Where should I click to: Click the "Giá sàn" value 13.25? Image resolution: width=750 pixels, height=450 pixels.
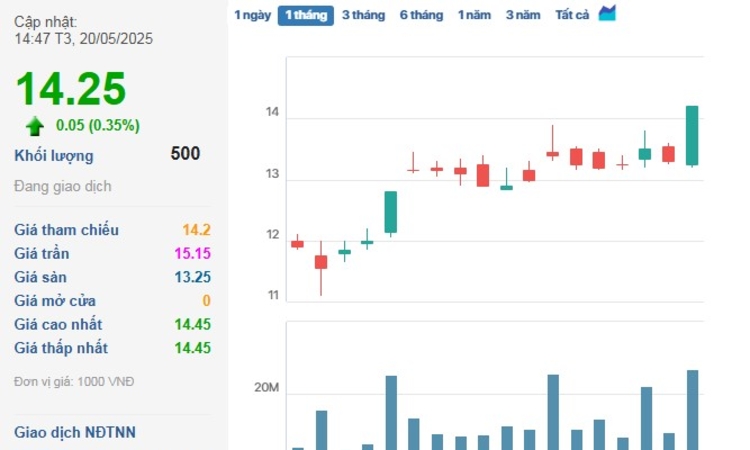[194, 277]
